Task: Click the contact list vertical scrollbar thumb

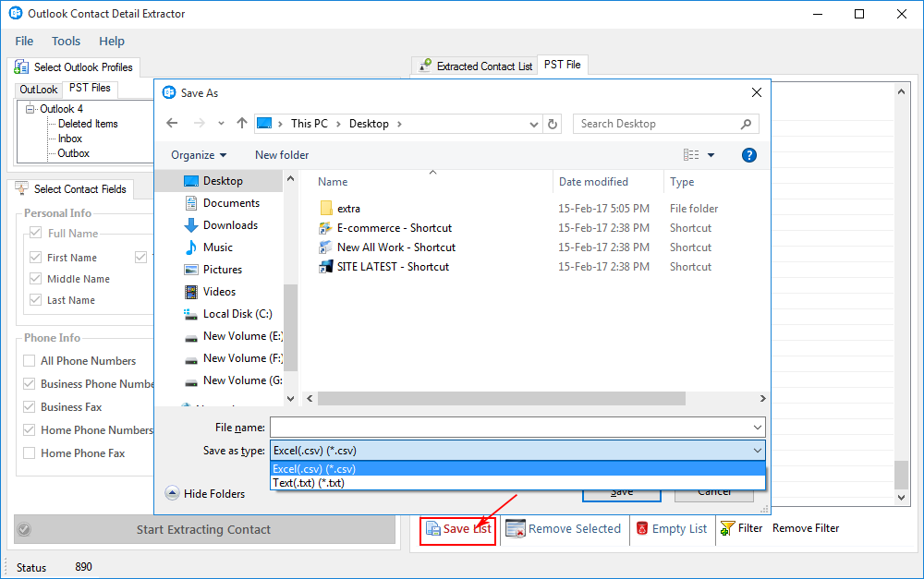Action: [x=901, y=475]
